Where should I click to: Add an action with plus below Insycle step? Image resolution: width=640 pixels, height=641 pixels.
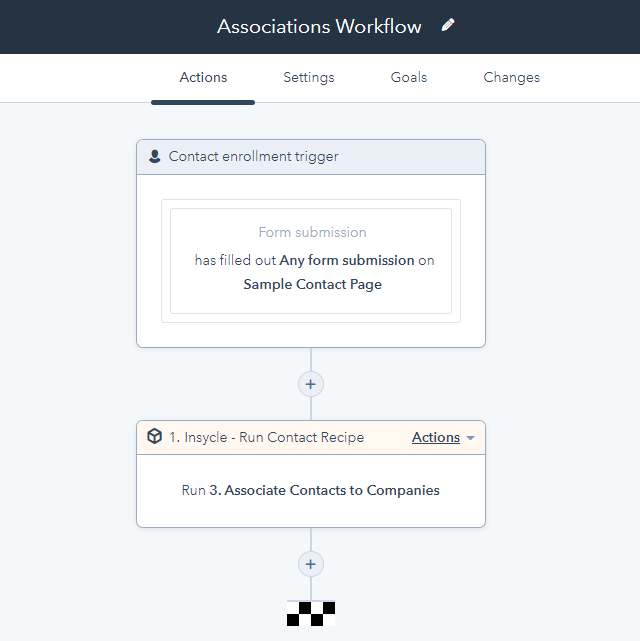point(311,564)
